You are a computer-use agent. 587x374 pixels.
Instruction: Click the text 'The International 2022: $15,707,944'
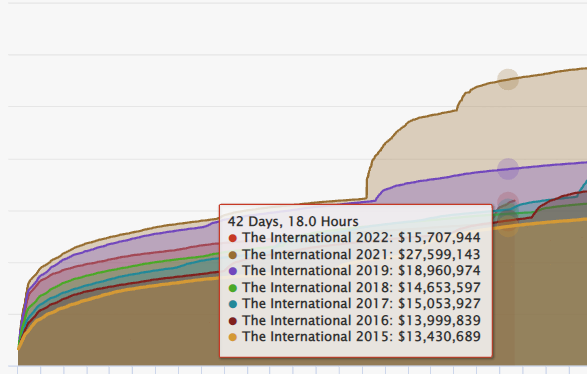(x=361, y=238)
